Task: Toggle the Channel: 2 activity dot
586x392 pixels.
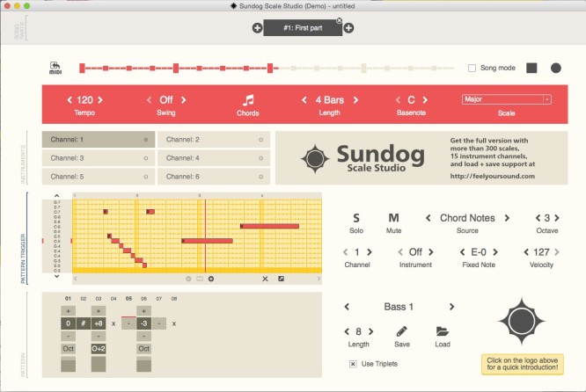Action: click(x=260, y=140)
